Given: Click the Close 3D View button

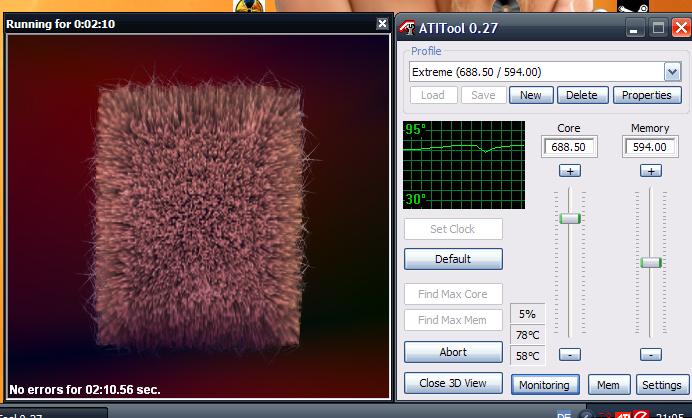Looking at the screenshot, I should pos(453,383).
